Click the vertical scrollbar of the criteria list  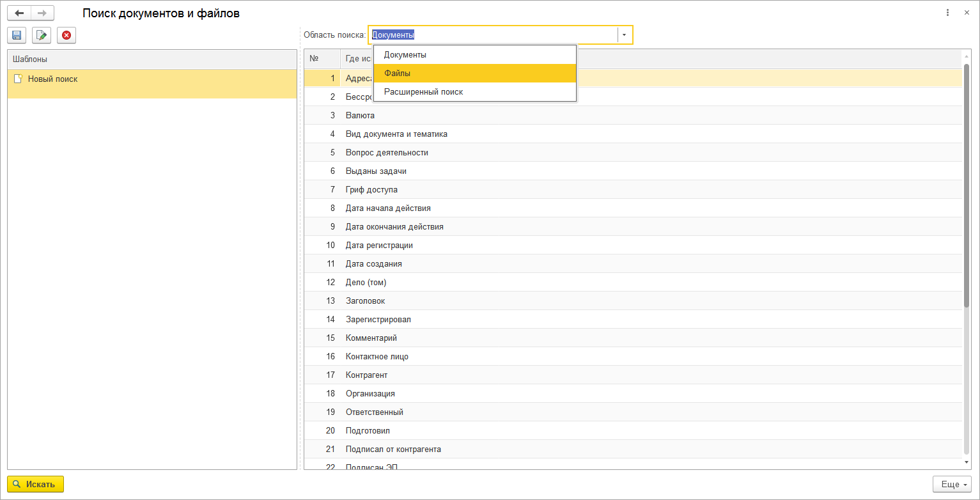coord(967,185)
